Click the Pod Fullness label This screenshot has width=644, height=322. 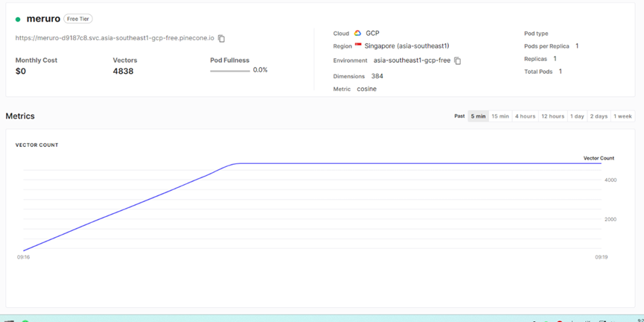coord(229,60)
